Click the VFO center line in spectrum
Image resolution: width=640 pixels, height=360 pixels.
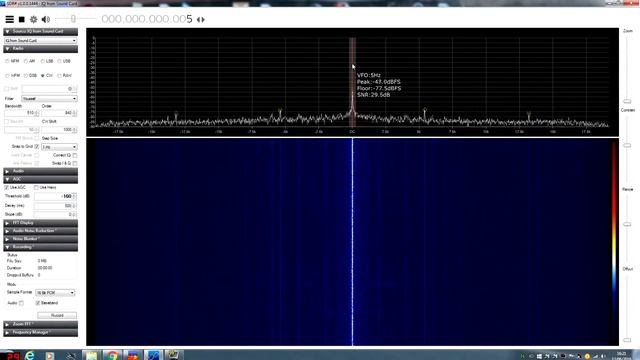(x=352, y=82)
